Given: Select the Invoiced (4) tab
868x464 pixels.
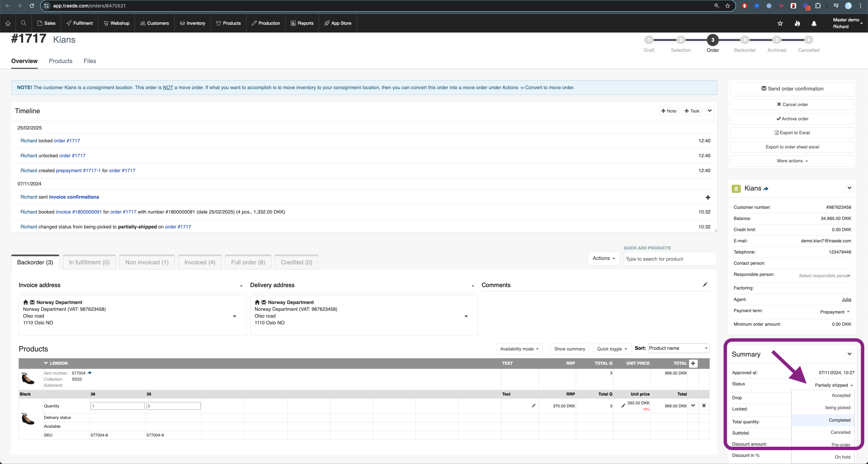Looking at the screenshot, I should pyautogui.click(x=200, y=262).
